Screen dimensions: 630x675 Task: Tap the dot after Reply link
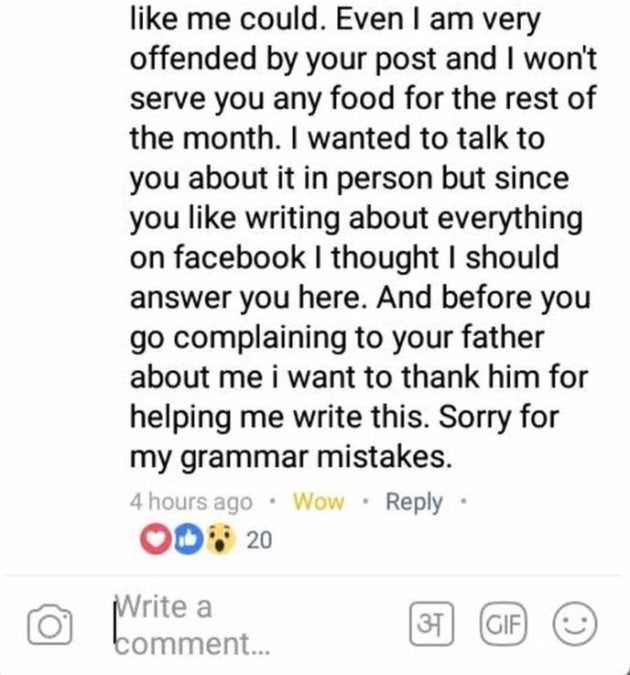tap(463, 502)
